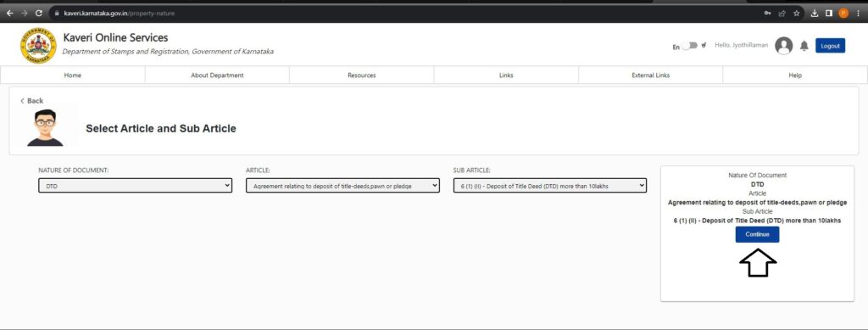The width and height of the screenshot is (868, 330).
Task: Go back using the Back link
Action: (31, 101)
